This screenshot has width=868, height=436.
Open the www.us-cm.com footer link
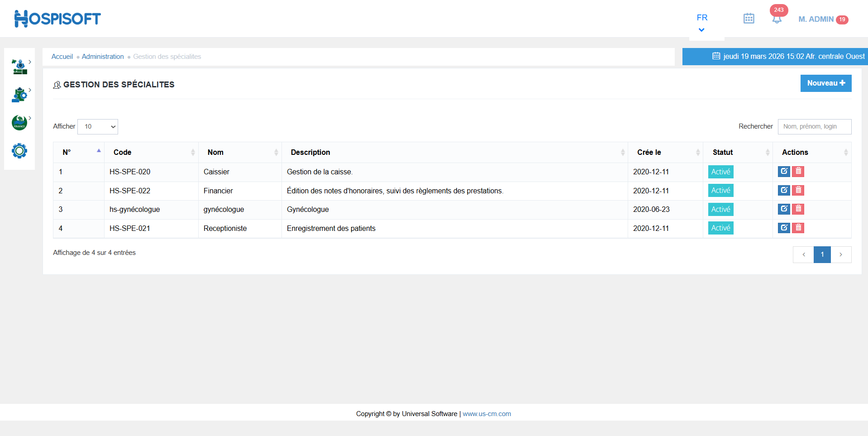click(486, 414)
